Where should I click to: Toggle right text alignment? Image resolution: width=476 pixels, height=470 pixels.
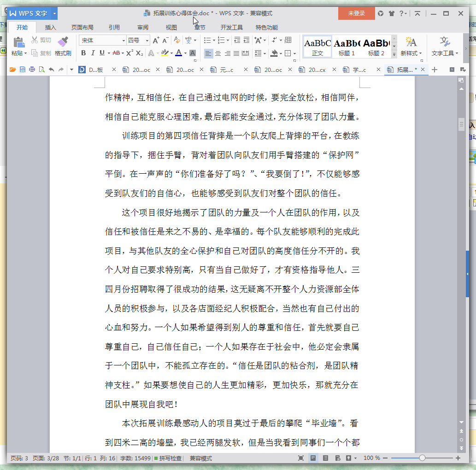[227, 53]
